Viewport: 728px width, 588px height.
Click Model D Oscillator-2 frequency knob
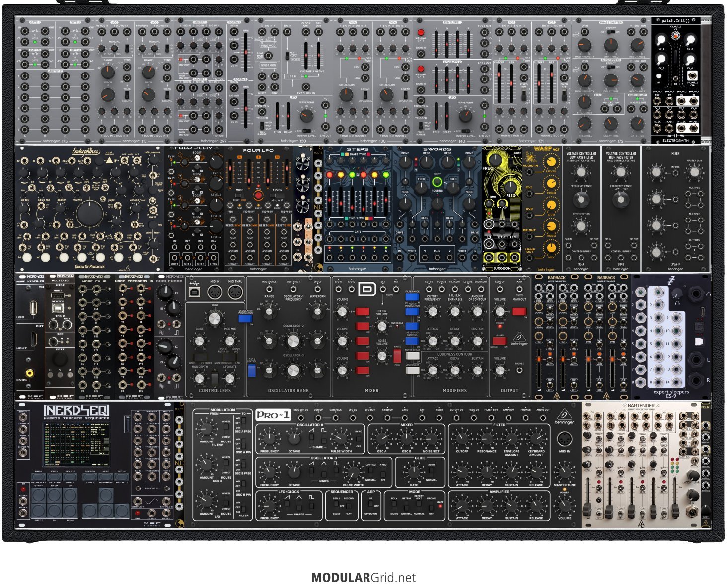pos(293,341)
